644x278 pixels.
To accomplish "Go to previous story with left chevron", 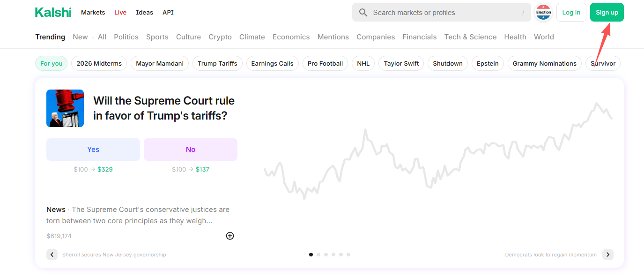I will click(x=52, y=255).
